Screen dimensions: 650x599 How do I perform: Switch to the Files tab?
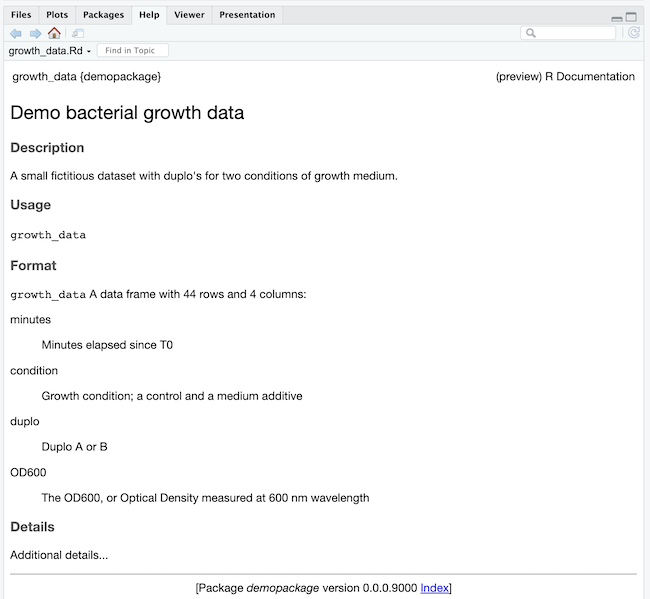point(21,15)
